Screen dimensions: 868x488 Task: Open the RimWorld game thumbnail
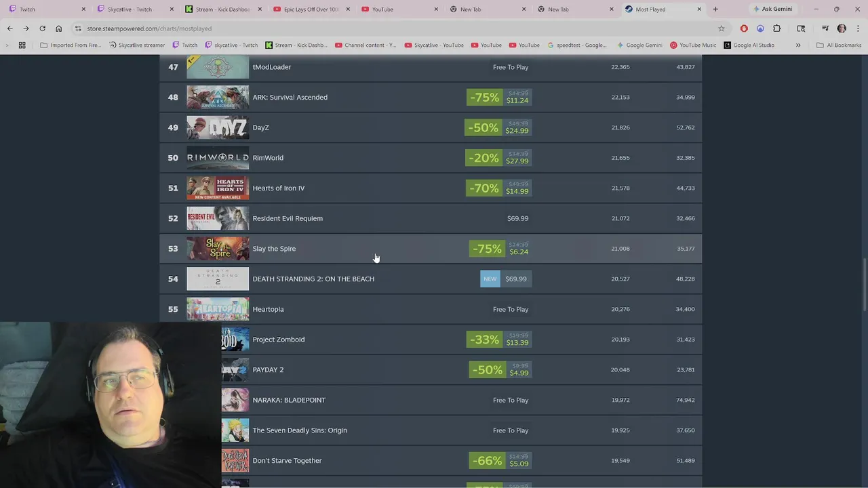point(218,158)
